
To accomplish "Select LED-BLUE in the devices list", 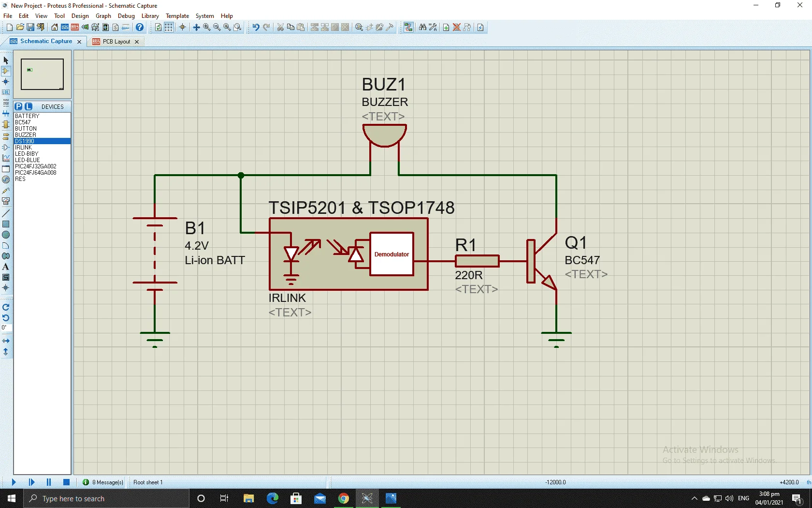I will pos(42,160).
